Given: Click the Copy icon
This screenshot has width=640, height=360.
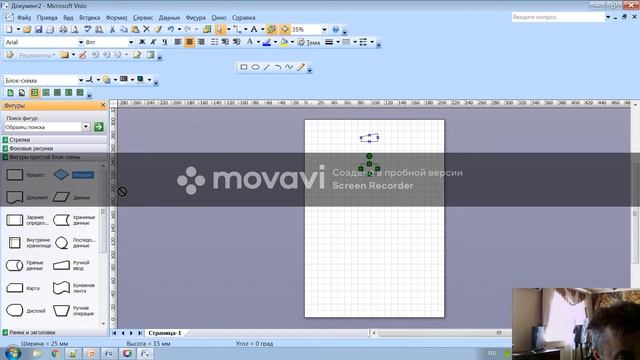Looking at the screenshot, I should [x=123, y=29].
